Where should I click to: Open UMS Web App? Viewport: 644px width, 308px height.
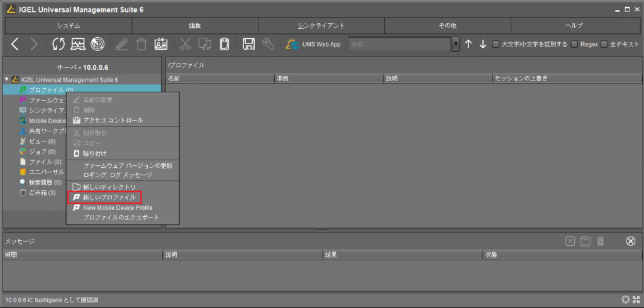(x=313, y=45)
